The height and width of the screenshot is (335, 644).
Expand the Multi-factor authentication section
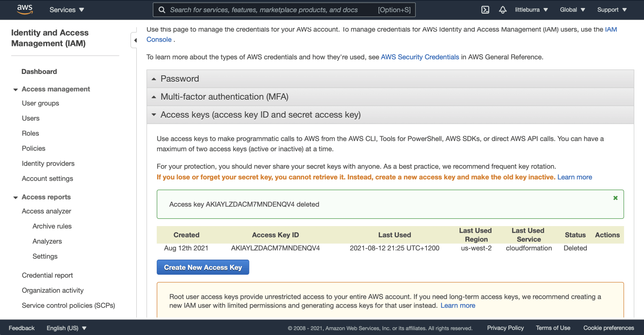tap(224, 97)
